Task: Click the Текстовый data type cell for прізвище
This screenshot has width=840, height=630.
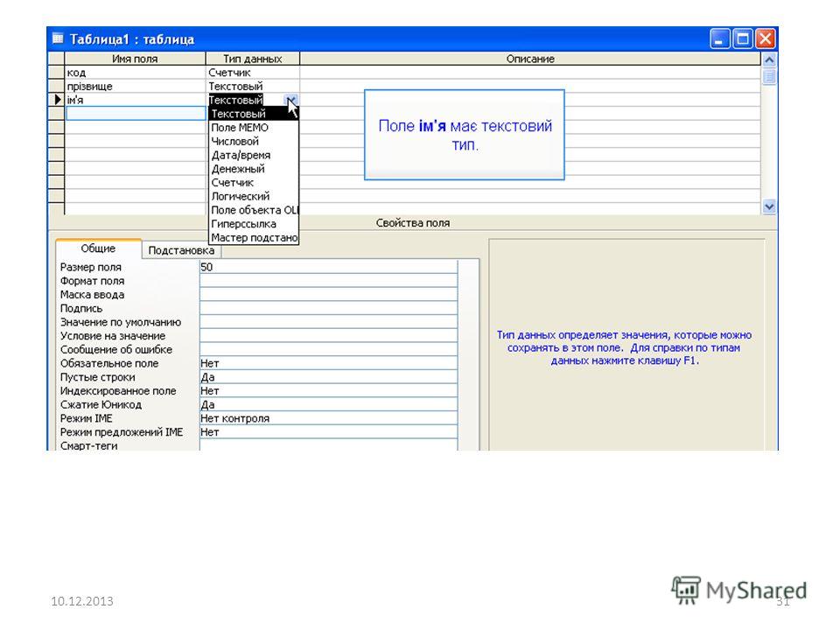Action: (253, 86)
